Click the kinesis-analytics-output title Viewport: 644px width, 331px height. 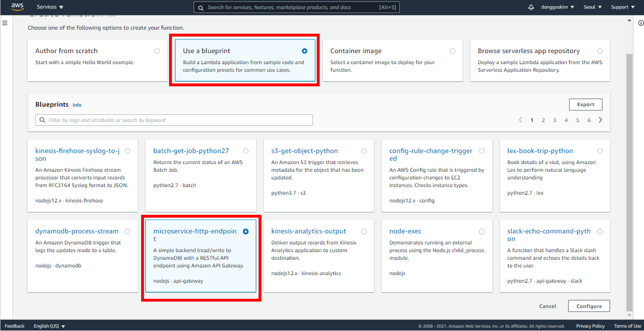(309, 231)
